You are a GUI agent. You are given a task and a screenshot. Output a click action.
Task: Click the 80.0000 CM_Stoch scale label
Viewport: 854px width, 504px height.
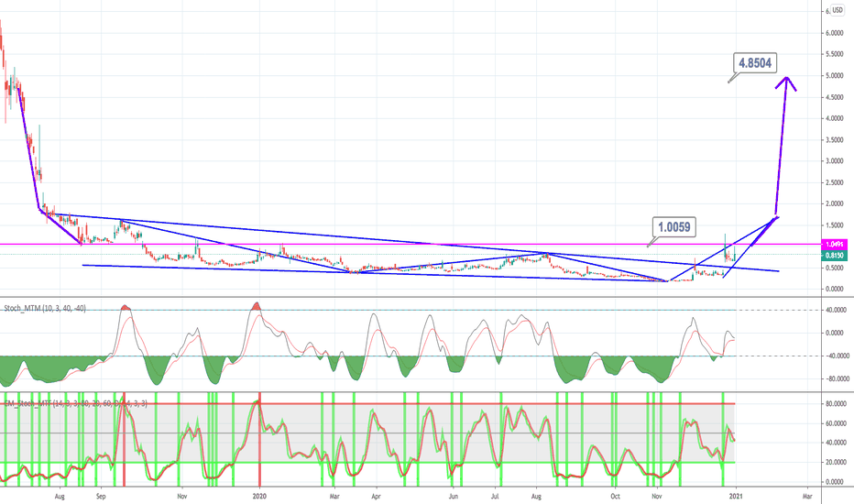(836, 404)
